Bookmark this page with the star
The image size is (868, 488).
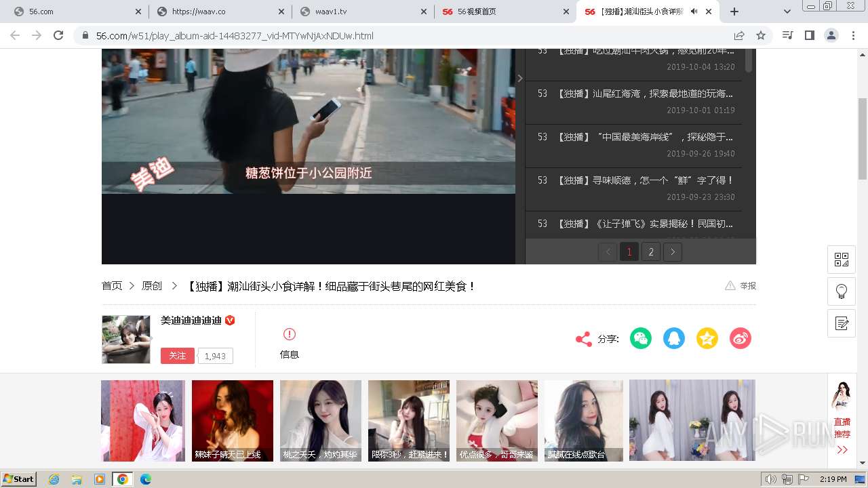pyautogui.click(x=761, y=35)
